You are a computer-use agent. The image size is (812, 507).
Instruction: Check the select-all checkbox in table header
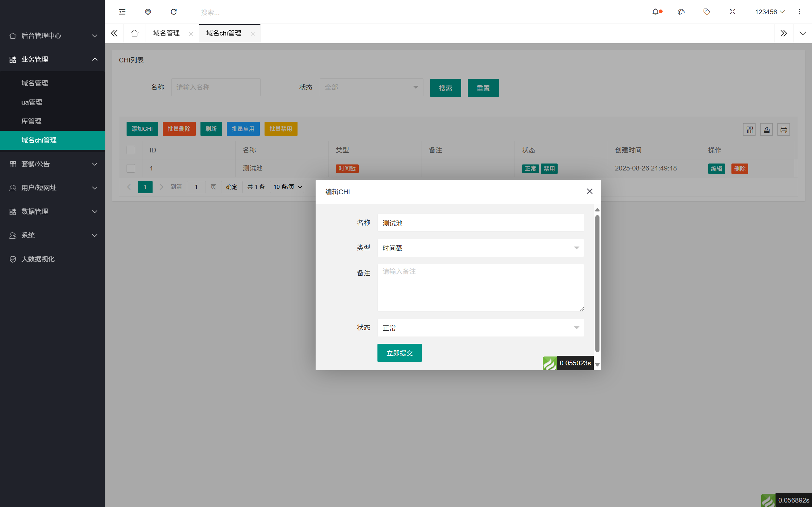click(131, 150)
